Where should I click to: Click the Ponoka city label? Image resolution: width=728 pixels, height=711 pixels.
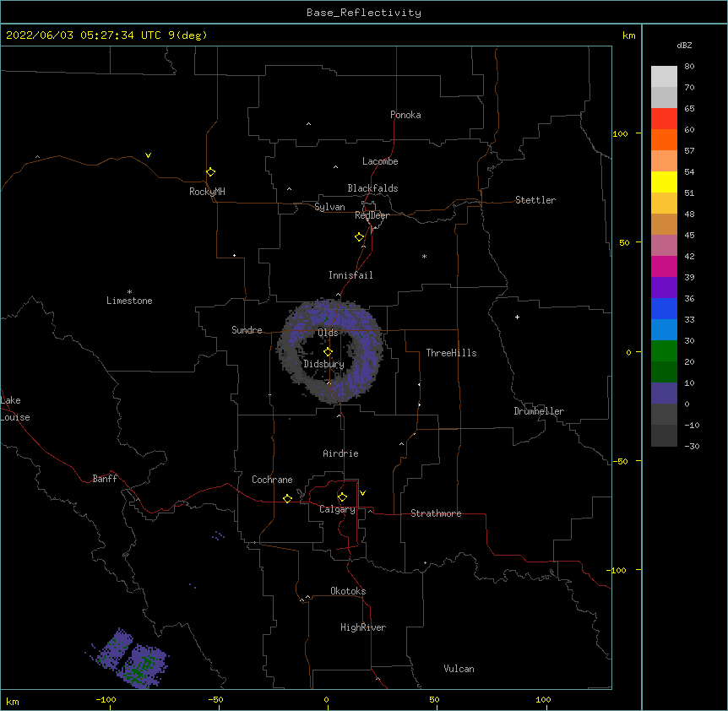click(x=405, y=115)
